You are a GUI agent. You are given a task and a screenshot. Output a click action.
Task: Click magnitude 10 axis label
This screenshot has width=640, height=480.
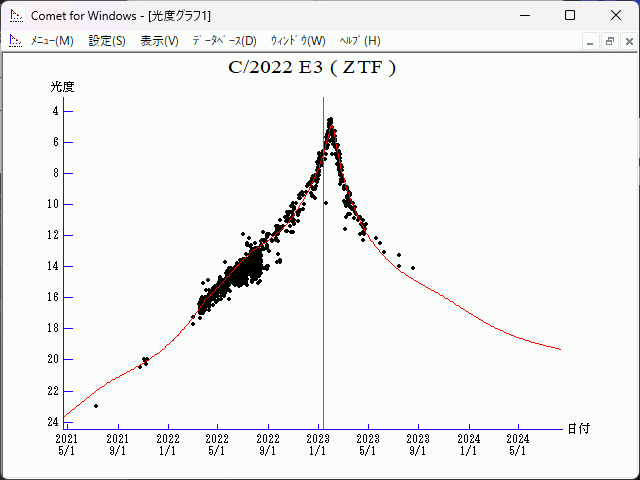tap(53, 204)
